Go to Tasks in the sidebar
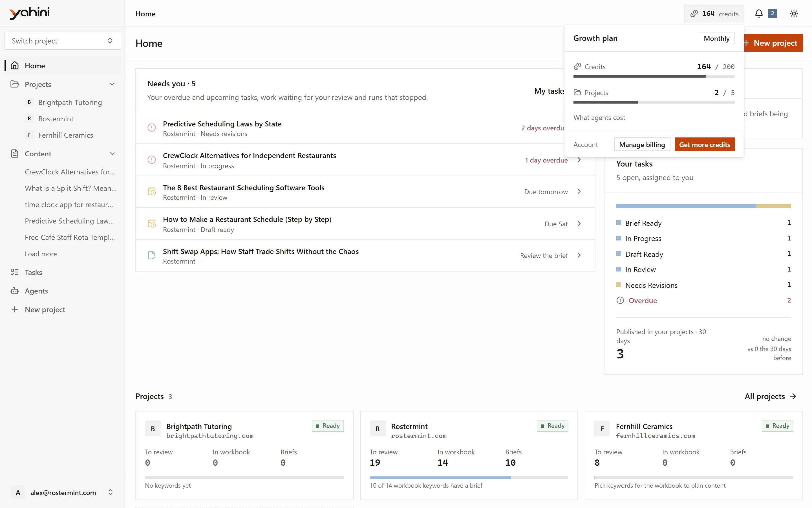Screen dimensions: 812x508 tap(63, 272)
